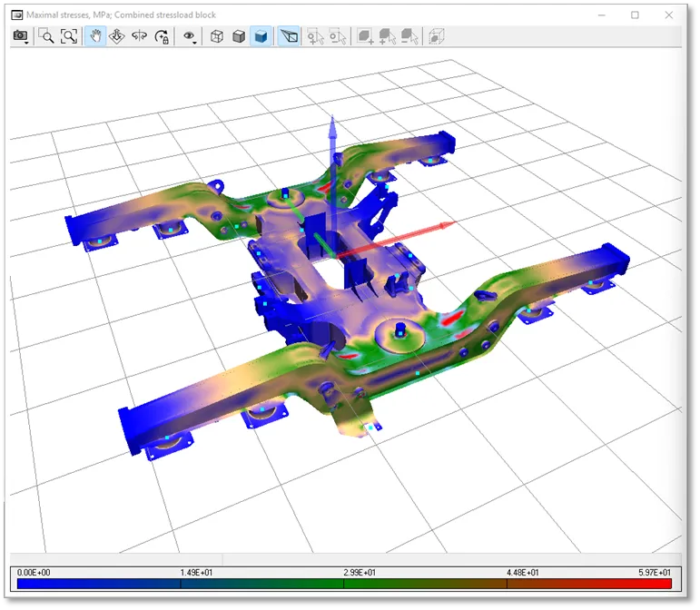Screen dimensions: 700x610
Task: Toggle blue shaded cube display mode
Action: [x=261, y=36]
